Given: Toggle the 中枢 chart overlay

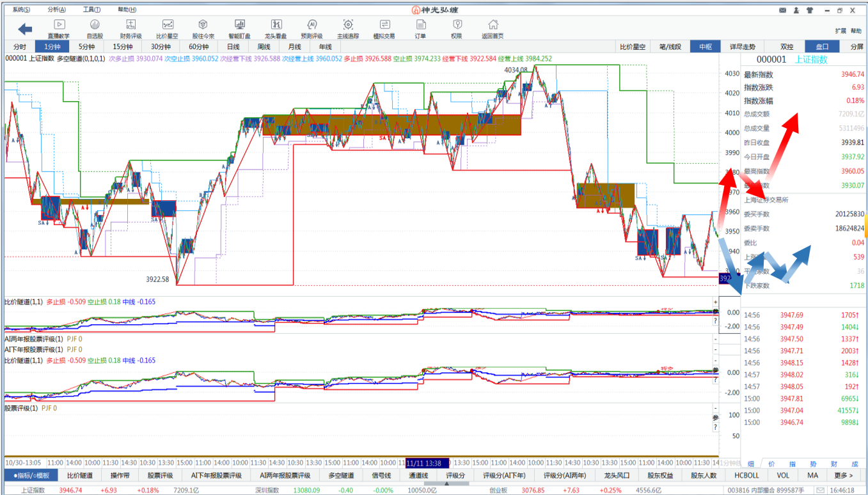Looking at the screenshot, I should pos(706,47).
